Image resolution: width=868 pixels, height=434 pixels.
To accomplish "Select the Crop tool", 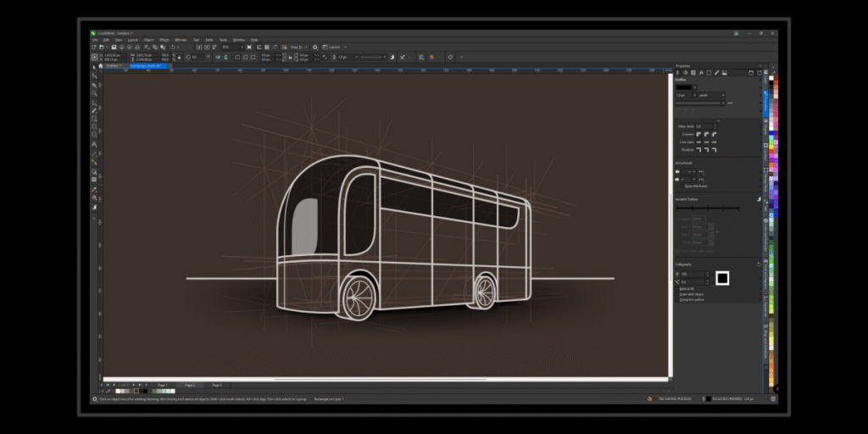I will pos(94,86).
